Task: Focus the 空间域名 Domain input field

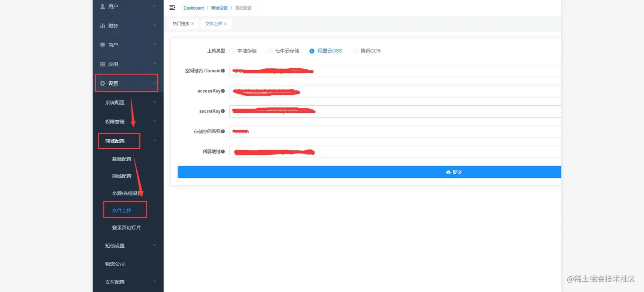Action: point(395,71)
